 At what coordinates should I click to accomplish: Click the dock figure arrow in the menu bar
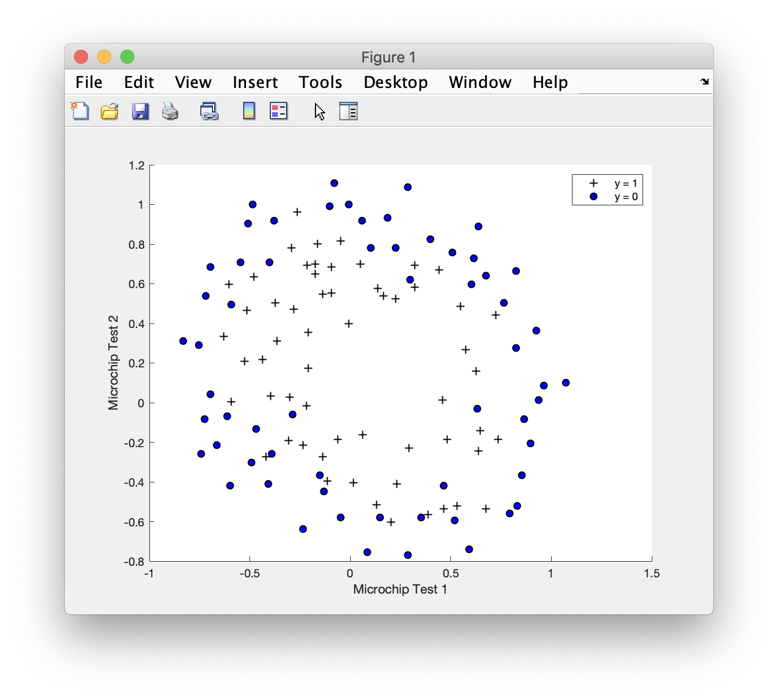tap(704, 82)
